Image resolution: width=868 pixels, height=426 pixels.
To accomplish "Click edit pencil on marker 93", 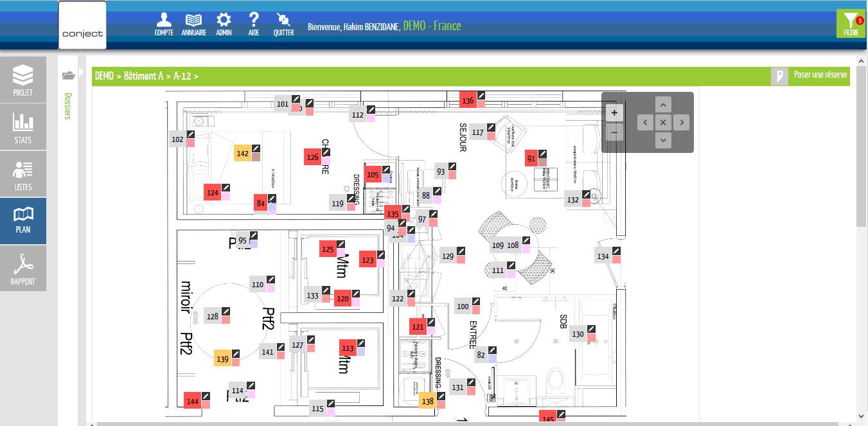I will tap(452, 166).
